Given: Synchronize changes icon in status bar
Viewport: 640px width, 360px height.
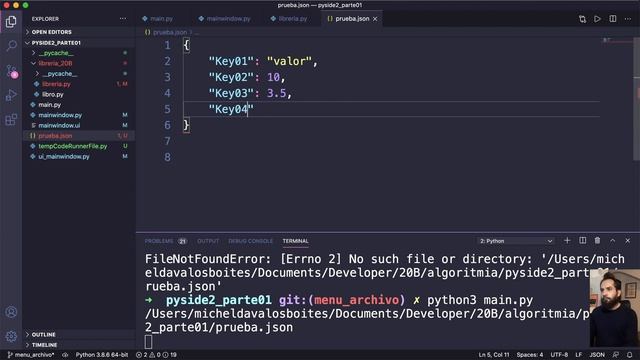Looking at the screenshot, I should coord(65,355).
